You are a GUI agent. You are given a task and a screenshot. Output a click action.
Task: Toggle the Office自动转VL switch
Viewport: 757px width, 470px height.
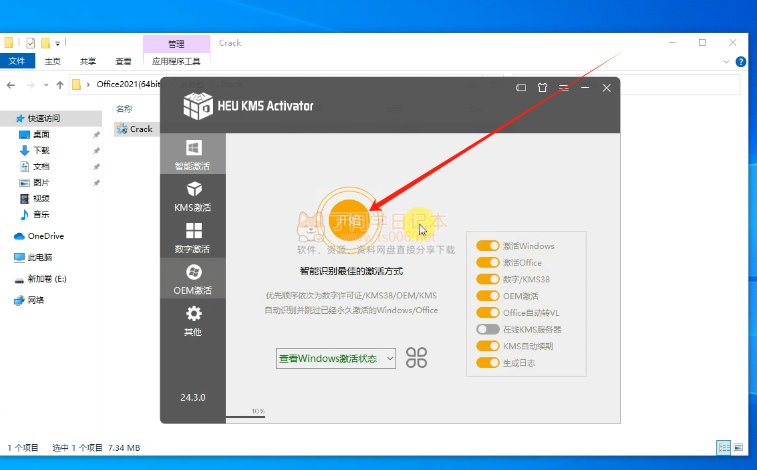pyautogui.click(x=488, y=313)
